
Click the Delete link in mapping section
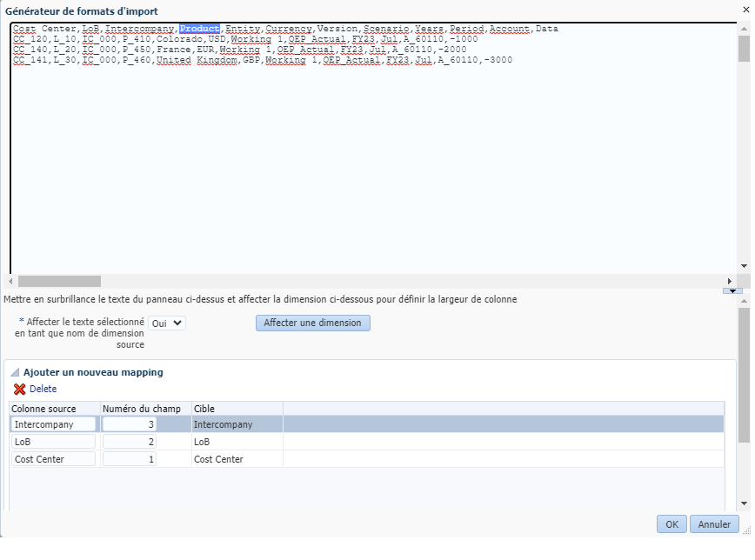tap(43, 389)
